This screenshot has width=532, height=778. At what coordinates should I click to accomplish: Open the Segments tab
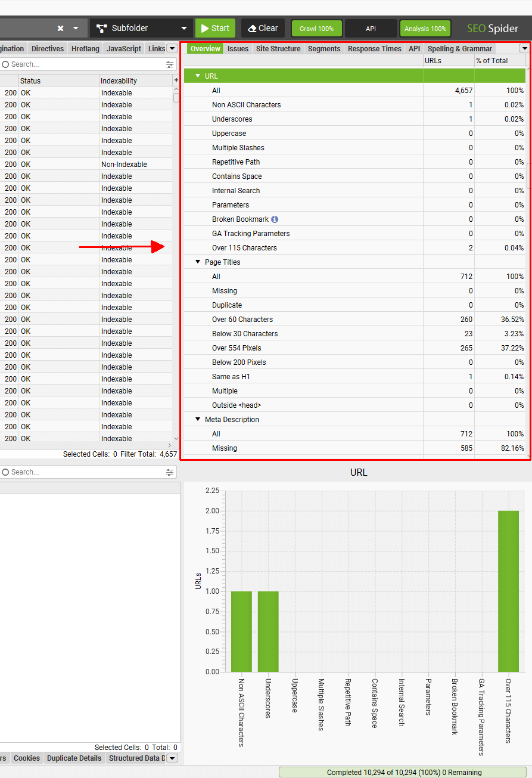pos(324,49)
